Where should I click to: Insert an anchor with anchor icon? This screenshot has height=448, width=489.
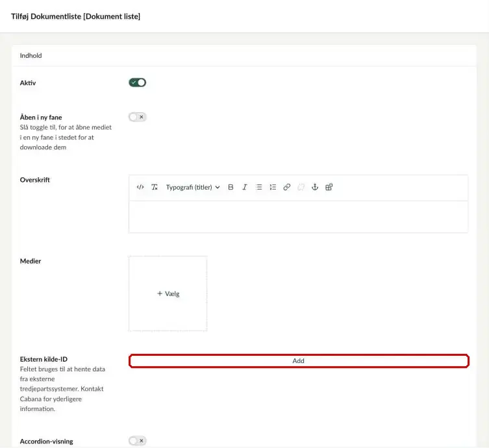point(315,187)
